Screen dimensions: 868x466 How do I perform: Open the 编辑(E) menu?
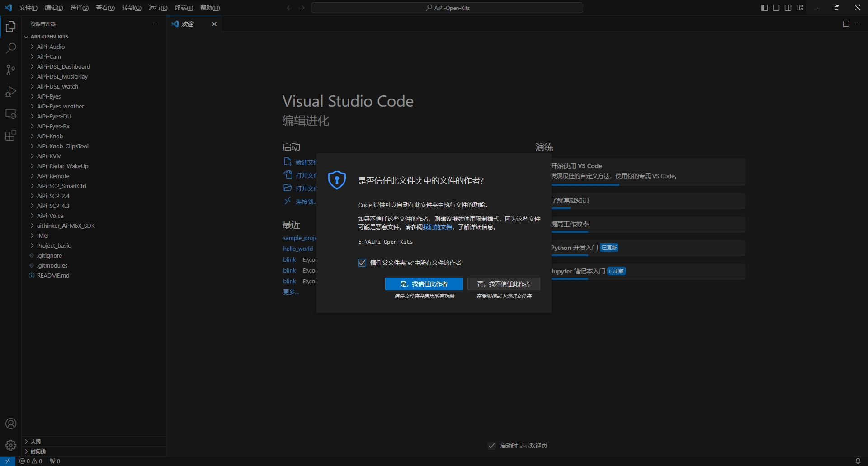pos(54,8)
